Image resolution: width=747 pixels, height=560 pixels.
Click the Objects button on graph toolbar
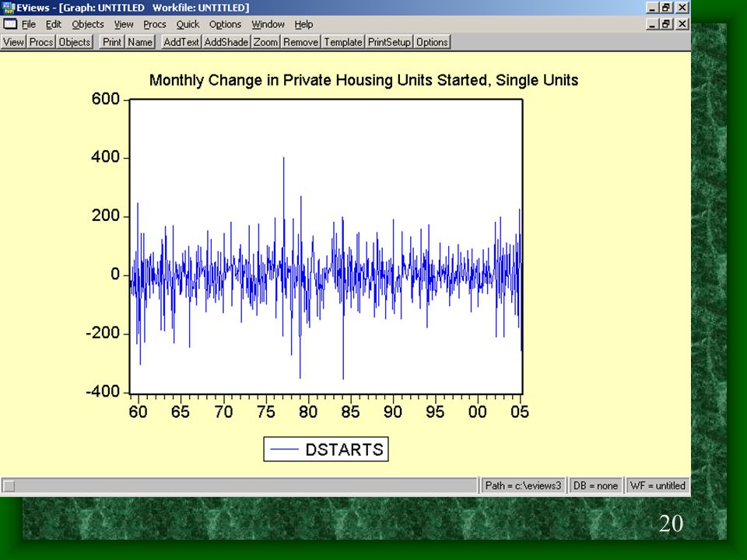75,42
